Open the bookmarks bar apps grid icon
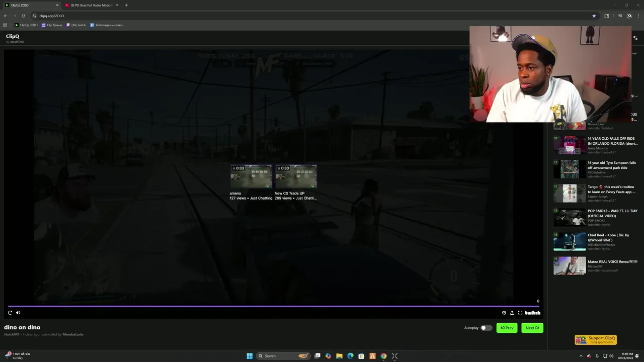Screen dimensions: 644x362 5,25
